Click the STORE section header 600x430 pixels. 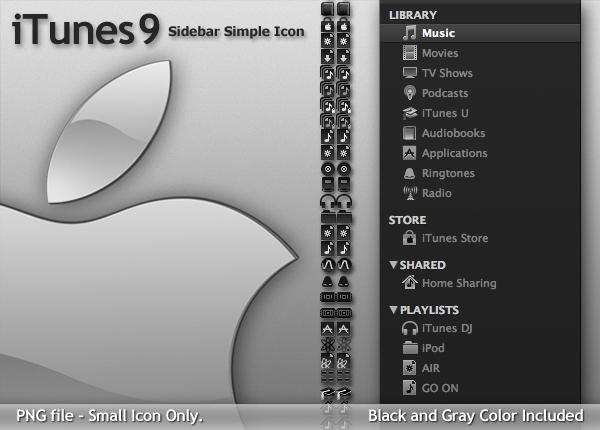coord(407,220)
